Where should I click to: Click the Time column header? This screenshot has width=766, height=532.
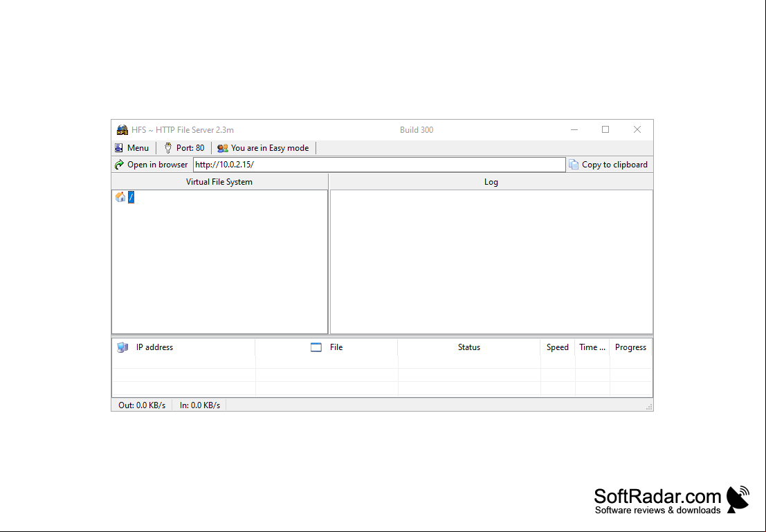[x=592, y=347]
